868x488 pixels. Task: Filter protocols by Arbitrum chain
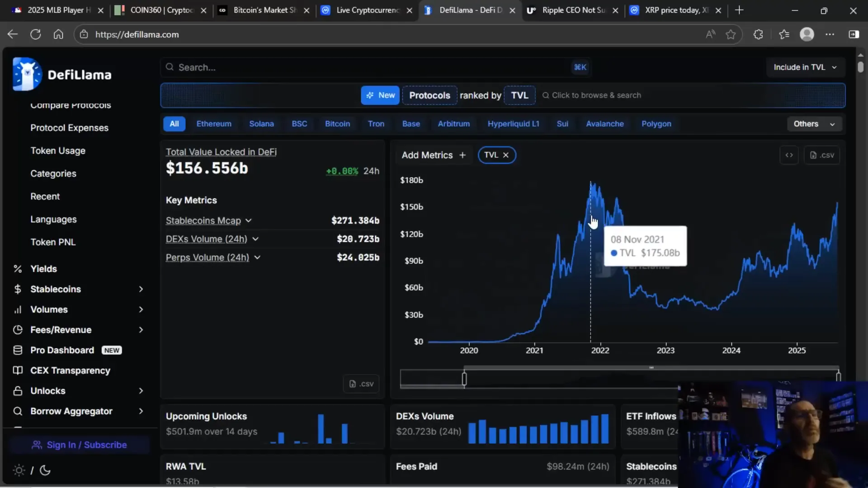pyautogui.click(x=453, y=124)
